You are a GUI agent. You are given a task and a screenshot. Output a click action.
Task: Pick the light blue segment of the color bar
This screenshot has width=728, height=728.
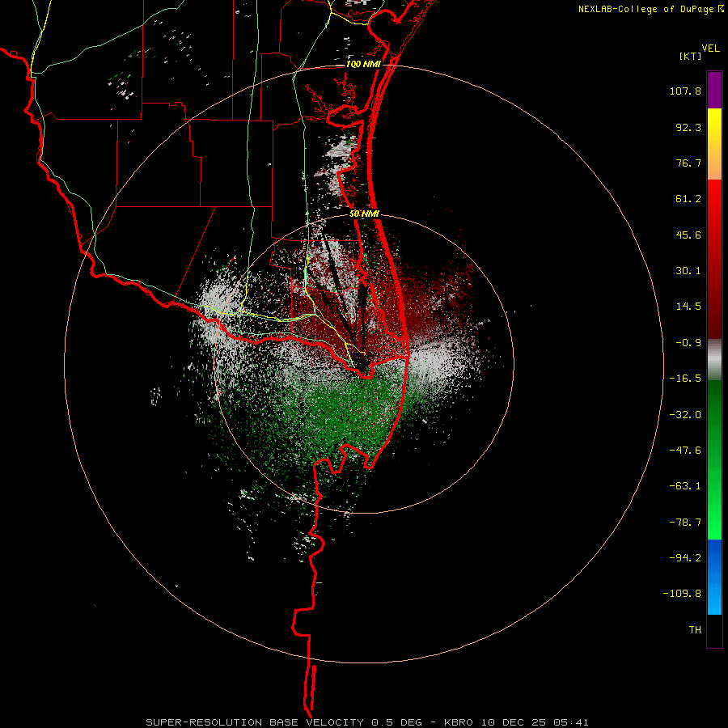[714, 597]
